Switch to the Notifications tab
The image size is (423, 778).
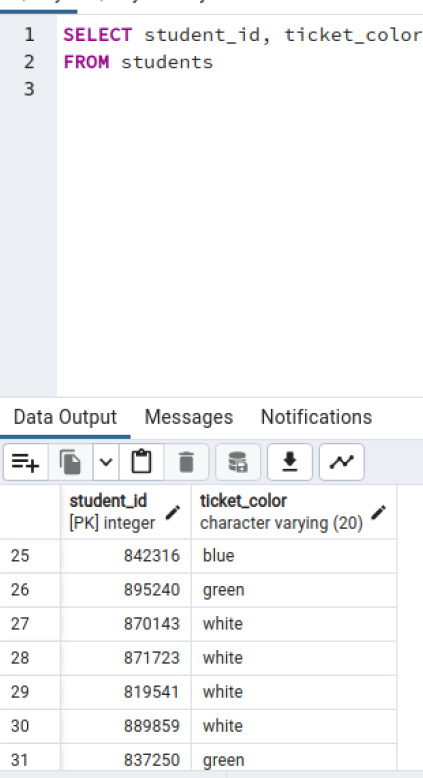[x=316, y=417]
